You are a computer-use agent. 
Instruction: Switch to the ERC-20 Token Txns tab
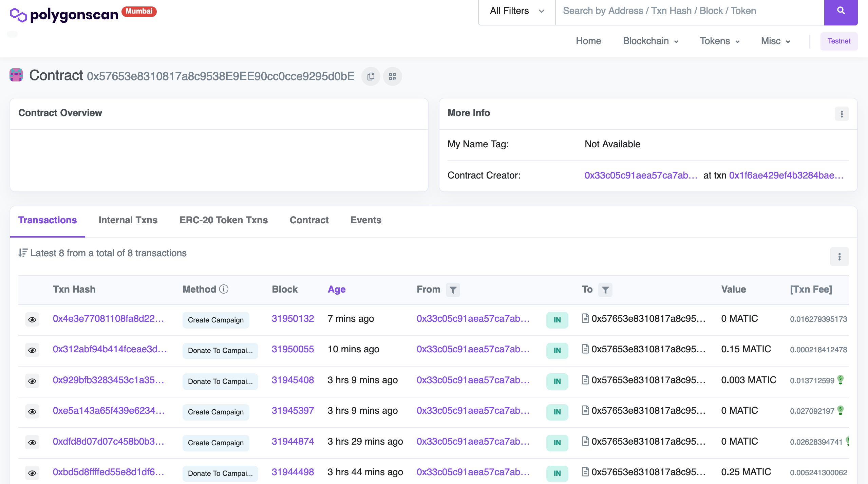(223, 220)
